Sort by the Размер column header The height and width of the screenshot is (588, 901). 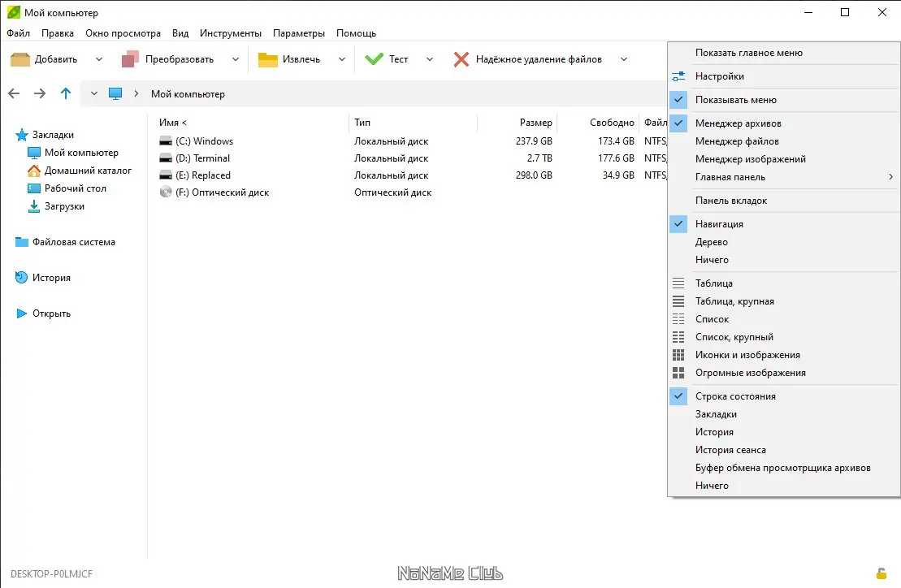tap(518, 123)
